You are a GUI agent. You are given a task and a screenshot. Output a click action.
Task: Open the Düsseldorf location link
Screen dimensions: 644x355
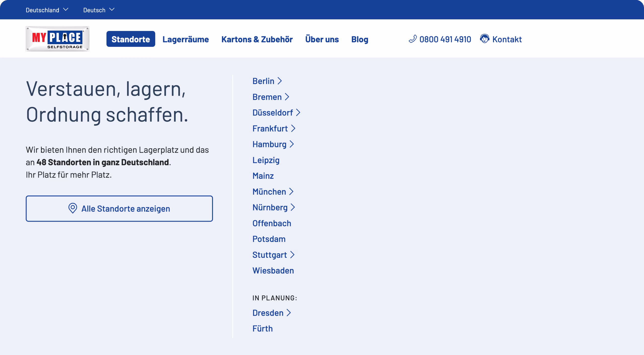pyautogui.click(x=273, y=113)
